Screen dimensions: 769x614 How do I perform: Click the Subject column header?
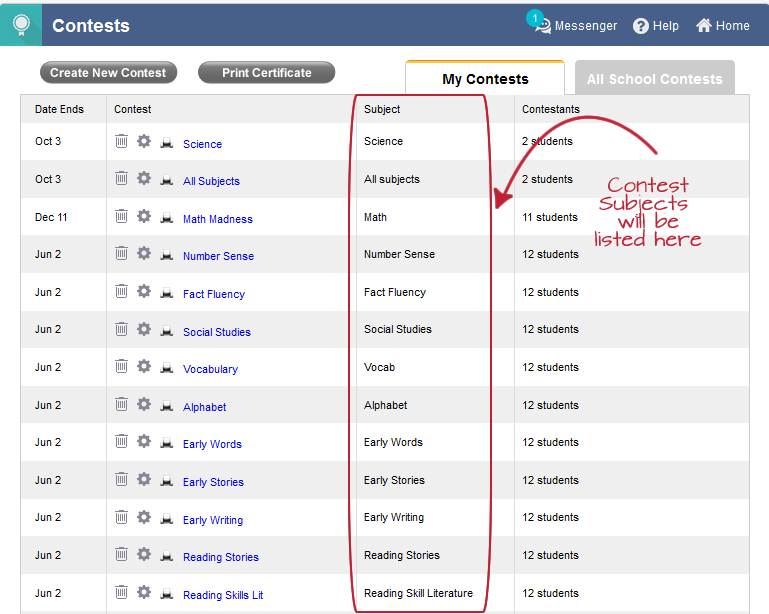point(382,109)
